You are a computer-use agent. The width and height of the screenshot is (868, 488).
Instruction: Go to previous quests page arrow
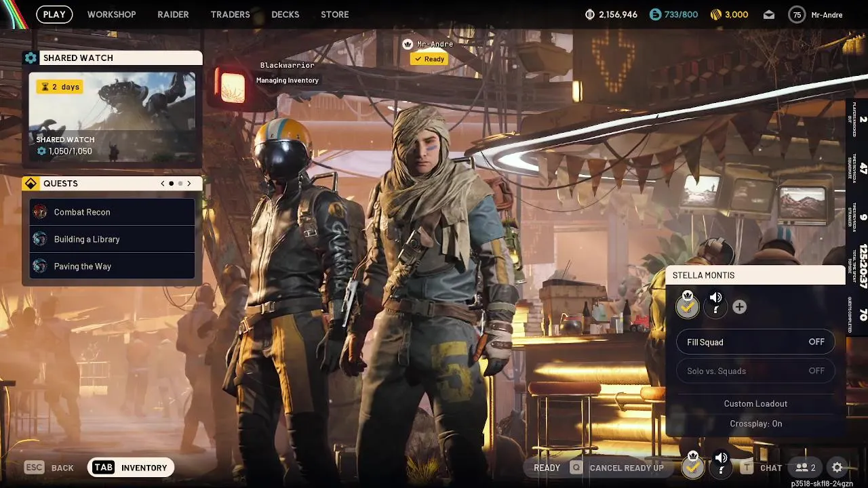163,183
